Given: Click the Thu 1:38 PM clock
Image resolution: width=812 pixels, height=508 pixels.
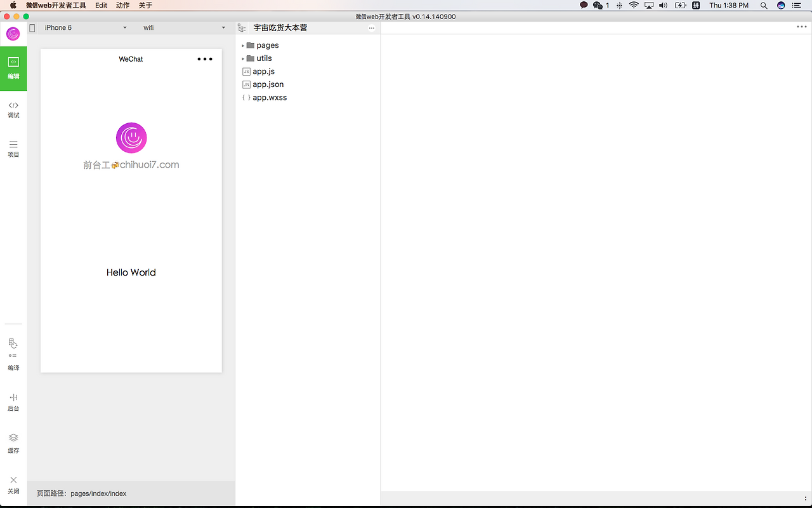Looking at the screenshot, I should pyautogui.click(x=729, y=5).
